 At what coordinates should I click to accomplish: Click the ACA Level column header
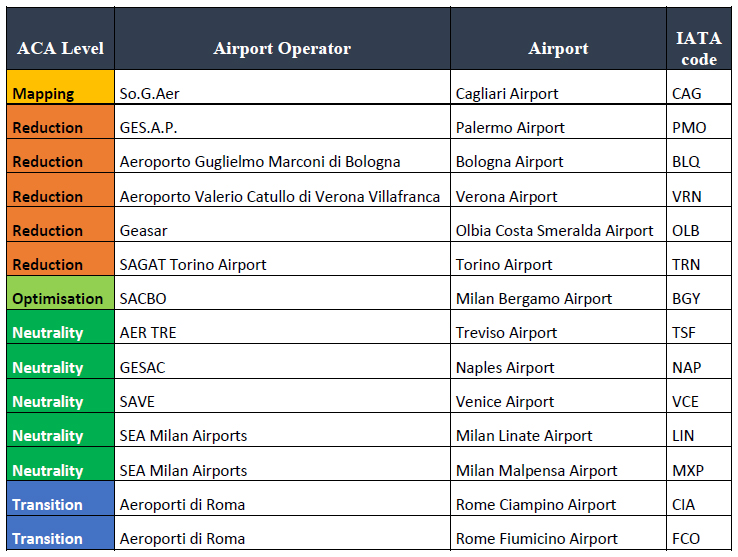[60, 48]
